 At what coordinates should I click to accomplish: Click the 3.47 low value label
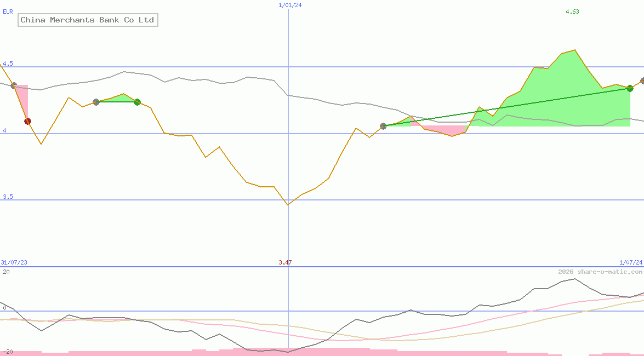(x=285, y=262)
